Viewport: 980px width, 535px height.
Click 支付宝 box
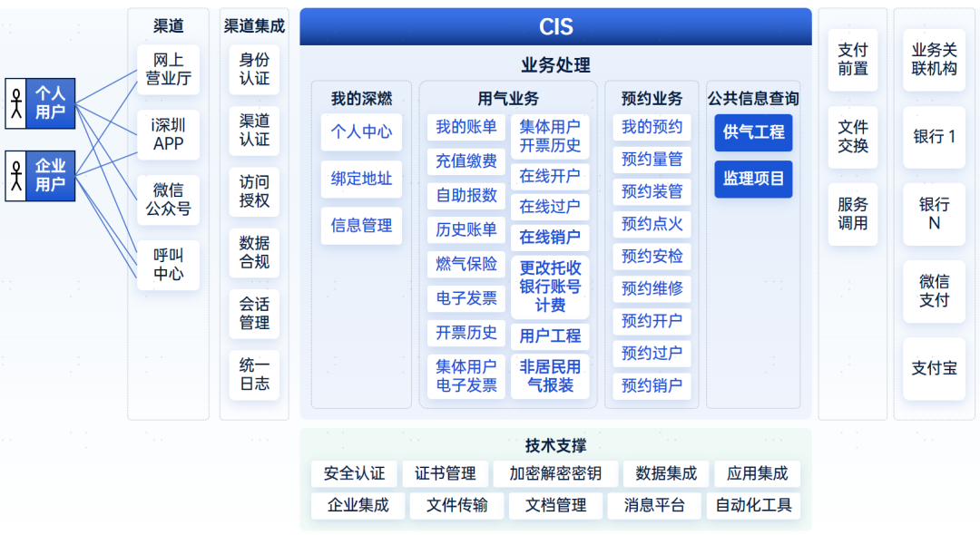click(934, 368)
